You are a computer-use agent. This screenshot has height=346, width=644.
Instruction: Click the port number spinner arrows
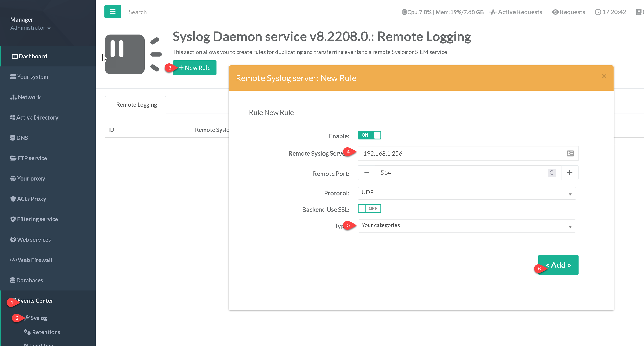point(552,172)
